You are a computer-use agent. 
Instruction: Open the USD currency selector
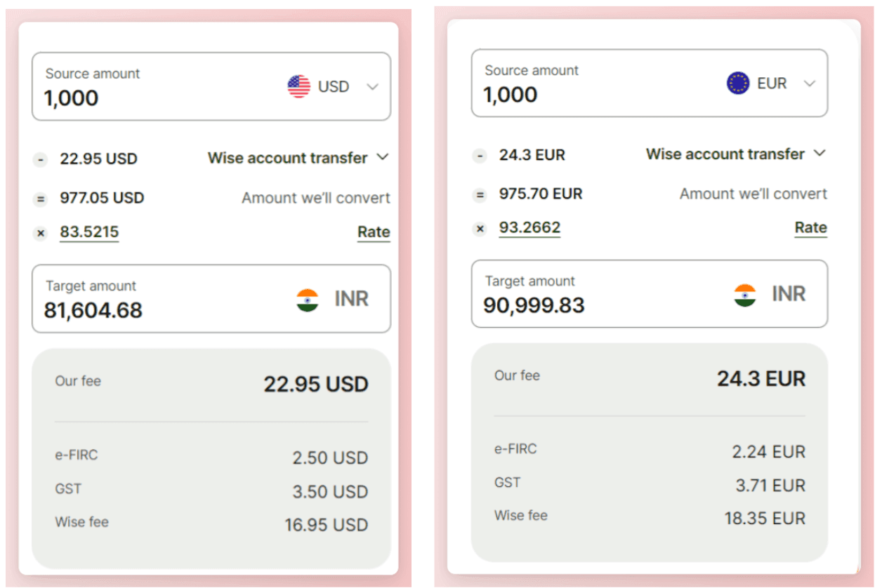(x=371, y=86)
